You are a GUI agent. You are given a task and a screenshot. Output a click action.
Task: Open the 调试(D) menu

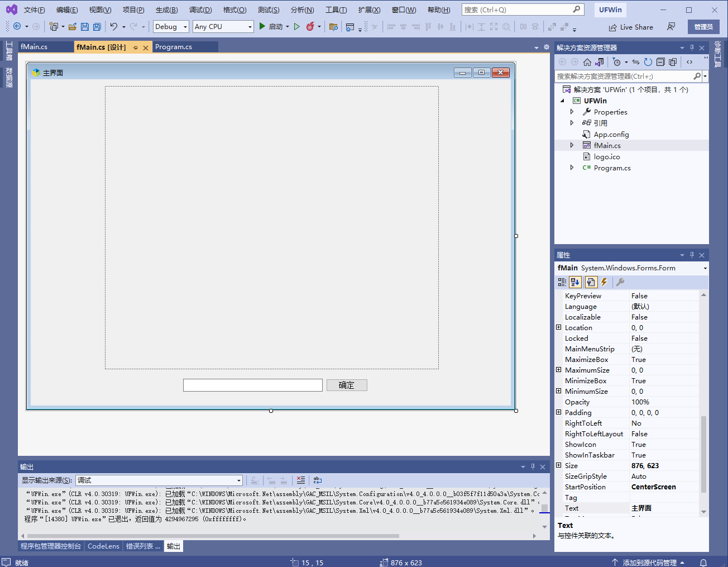pyautogui.click(x=200, y=10)
